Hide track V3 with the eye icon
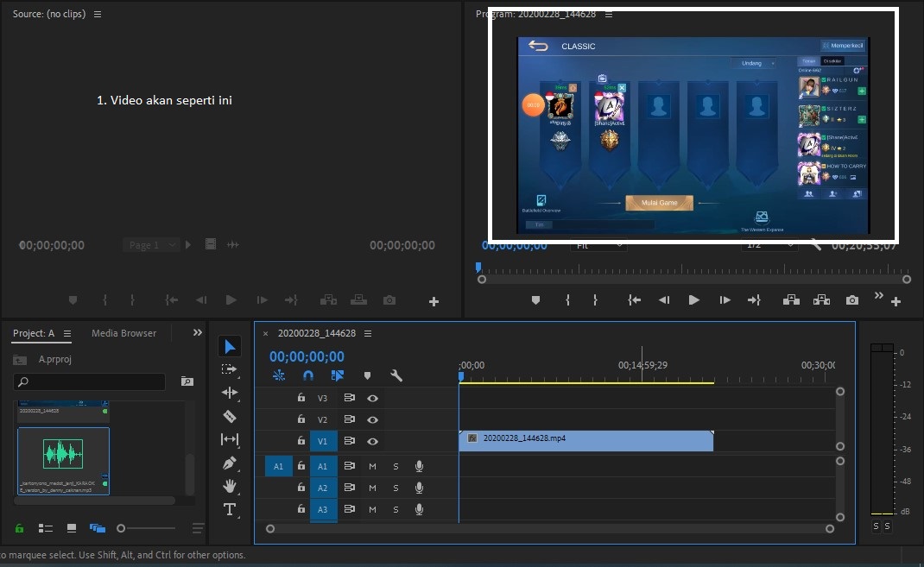This screenshot has width=924, height=567. pos(372,398)
